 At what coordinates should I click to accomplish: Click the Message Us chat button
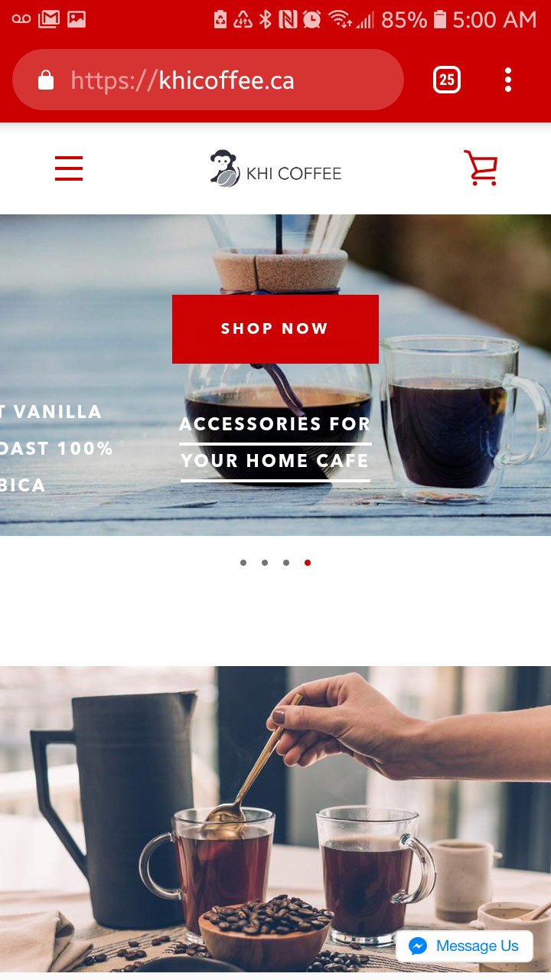(x=465, y=946)
